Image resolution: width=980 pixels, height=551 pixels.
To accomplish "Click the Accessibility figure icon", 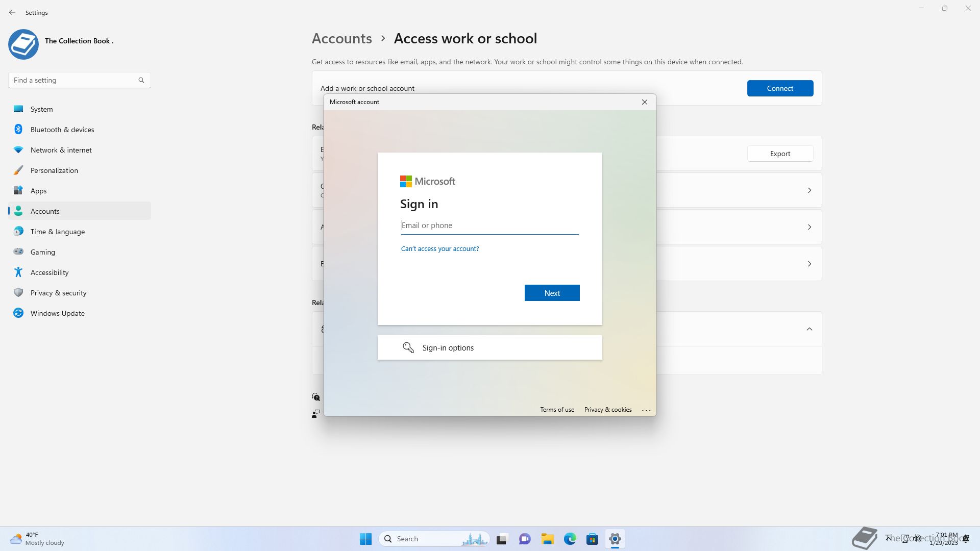I will click(x=18, y=272).
